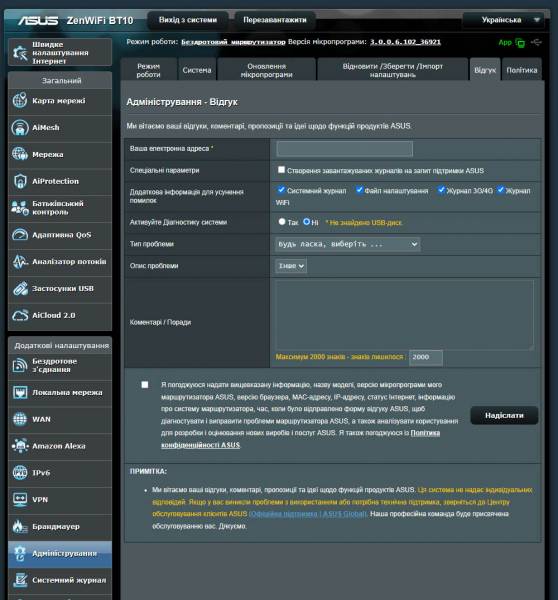This screenshot has height=600, width=558.
Task: Open the Українська language dropdown
Action: [505, 20]
